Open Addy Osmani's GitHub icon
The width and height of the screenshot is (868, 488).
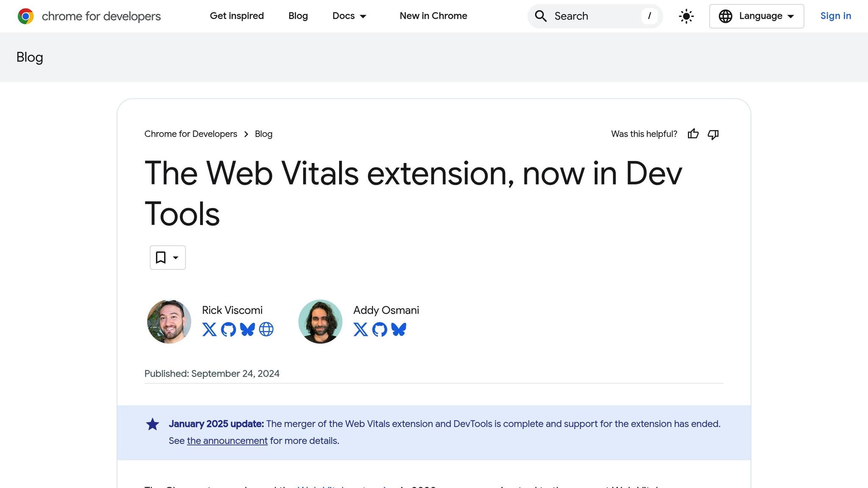(380, 329)
